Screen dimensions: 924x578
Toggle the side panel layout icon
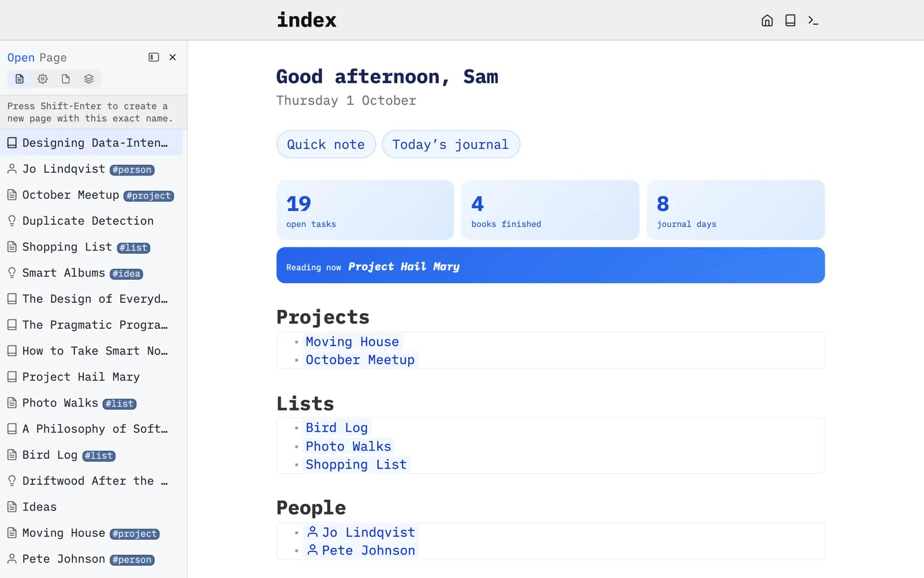pyautogui.click(x=154, y=57)
